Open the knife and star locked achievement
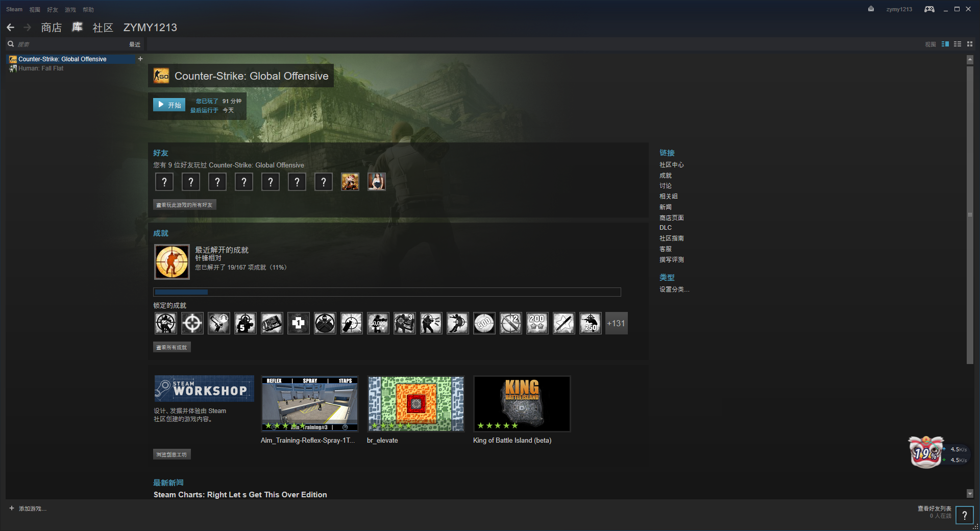Image resolution: width=980 pixels, height=531 pixels. tap(563, 323)
